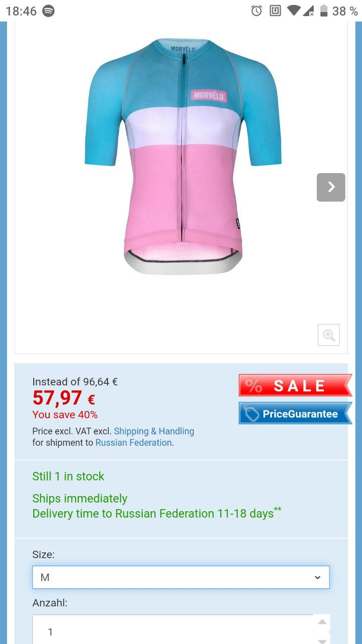Viewport: 362px width, 644px height.
Task: Focus the Anzahl quantity input field
Action: tap(173, 629)
